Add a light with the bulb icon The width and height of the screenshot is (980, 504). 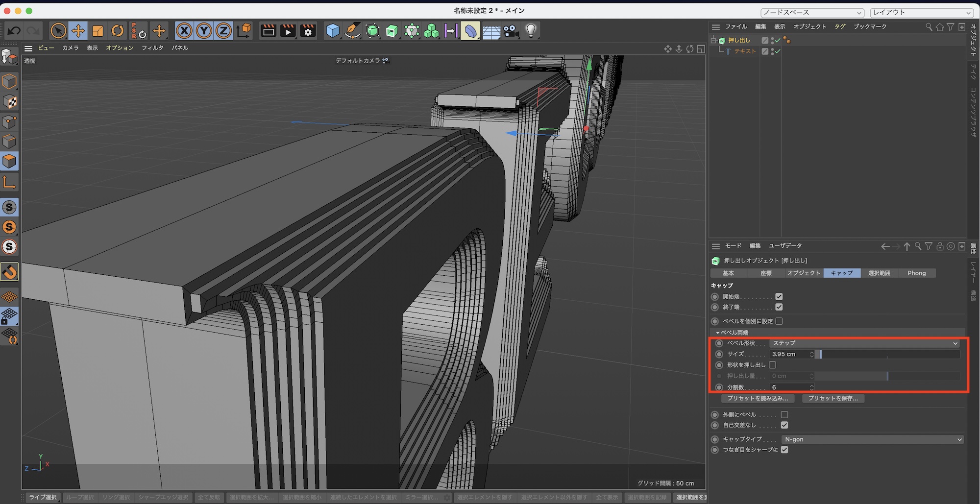(531, 31)
